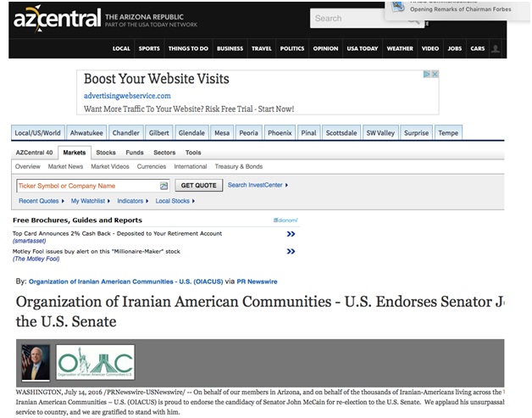Open the WEATHER navigation menu
This screenshot has width=532, height=418.
click(400, 48)
